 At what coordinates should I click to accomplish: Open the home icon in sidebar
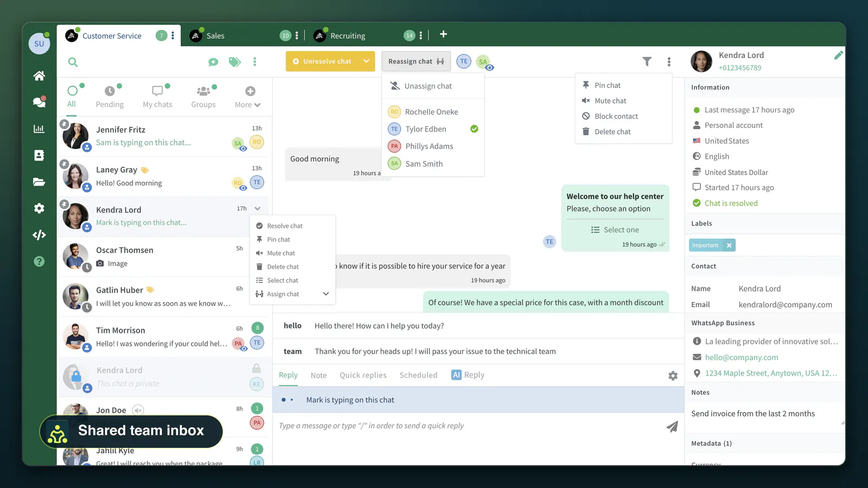click(39, 76)
